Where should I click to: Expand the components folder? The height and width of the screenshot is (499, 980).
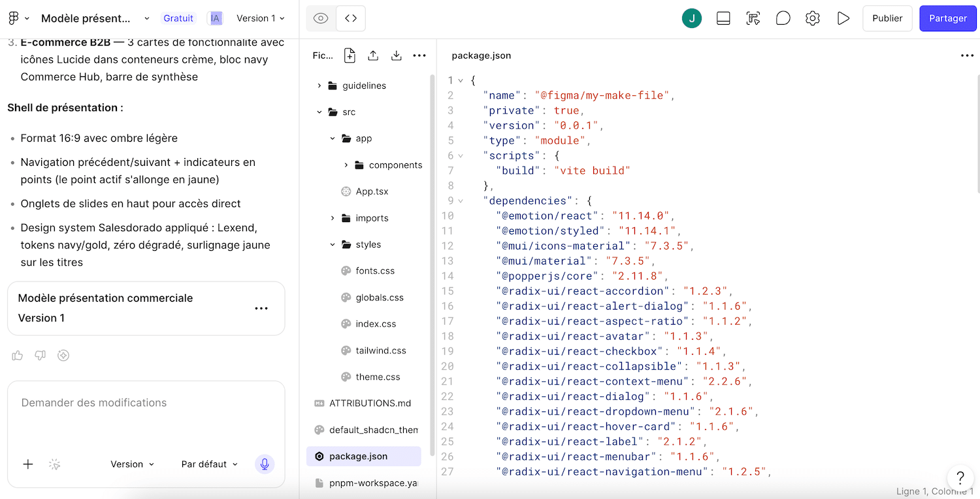(x=346, y=165)
